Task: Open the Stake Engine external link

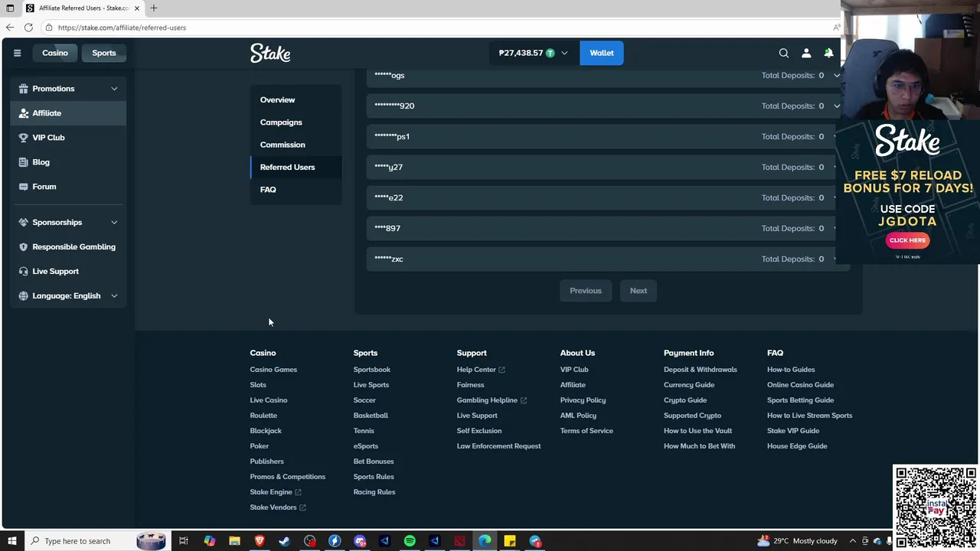Action: click(x=276, y=492)
